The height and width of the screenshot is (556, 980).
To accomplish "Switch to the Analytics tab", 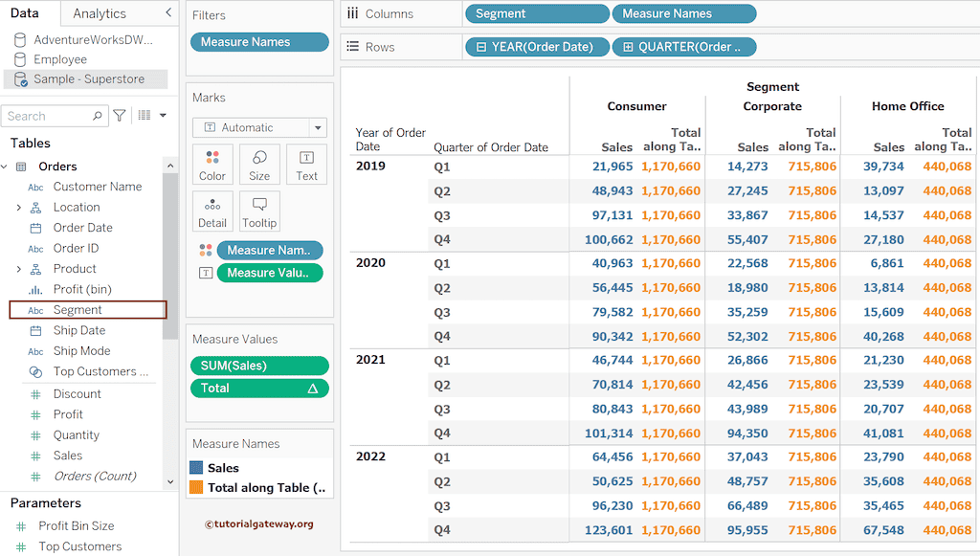I will (x=99, y=13).
